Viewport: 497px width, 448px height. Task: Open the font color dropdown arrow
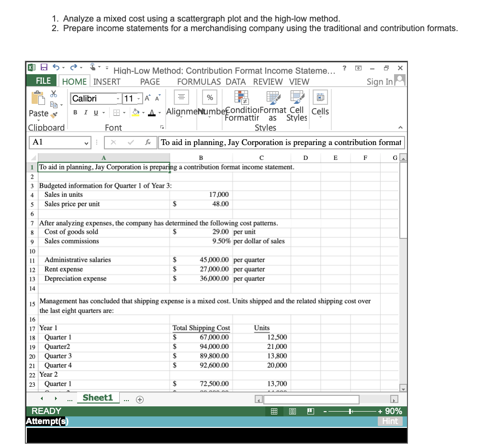pyautogui.click(x=159, y=113)
